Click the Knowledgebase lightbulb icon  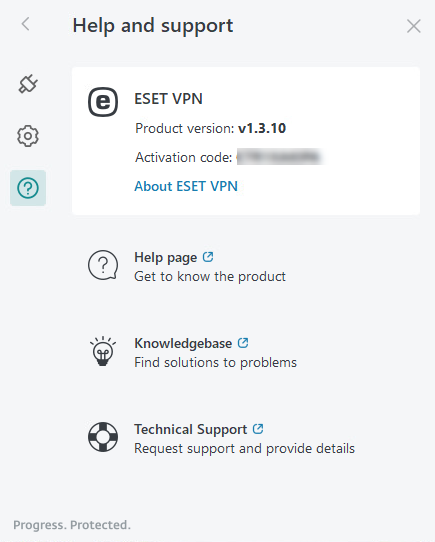click(x=103, y=351)
